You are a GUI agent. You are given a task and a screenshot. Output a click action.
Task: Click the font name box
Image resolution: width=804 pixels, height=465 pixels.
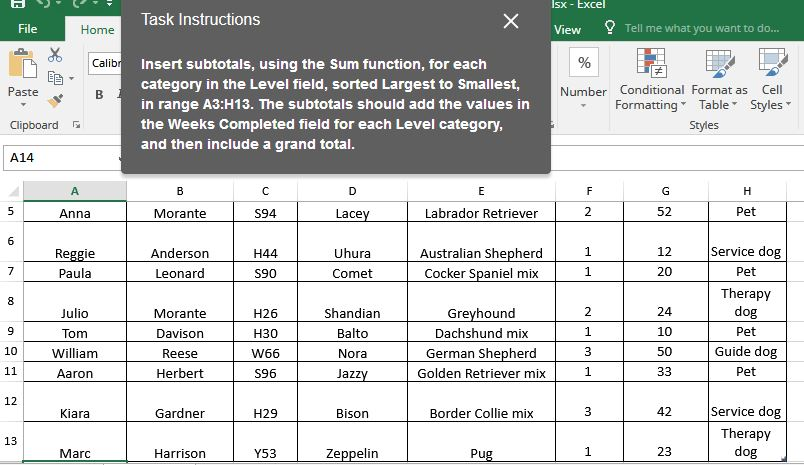(x=106, y=63)
